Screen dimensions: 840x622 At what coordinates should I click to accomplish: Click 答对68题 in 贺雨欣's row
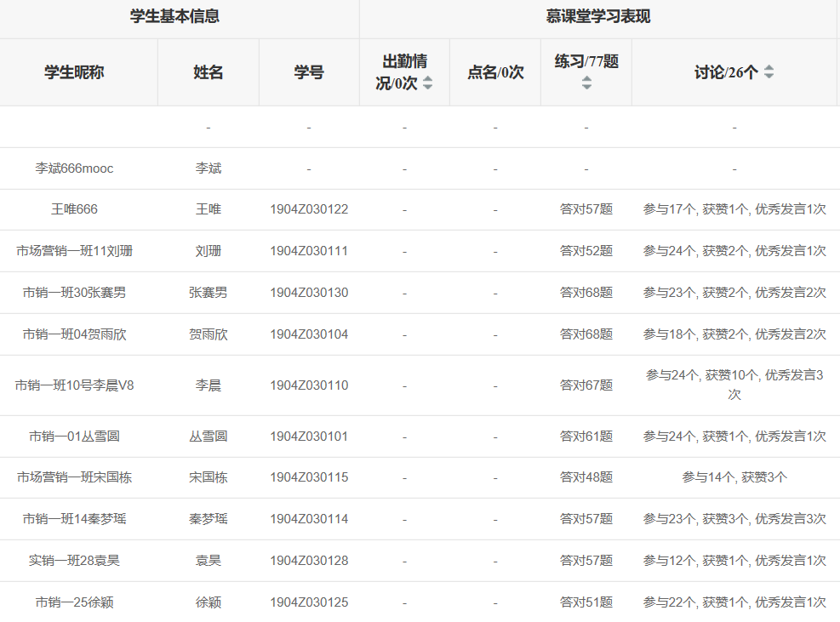586,334
